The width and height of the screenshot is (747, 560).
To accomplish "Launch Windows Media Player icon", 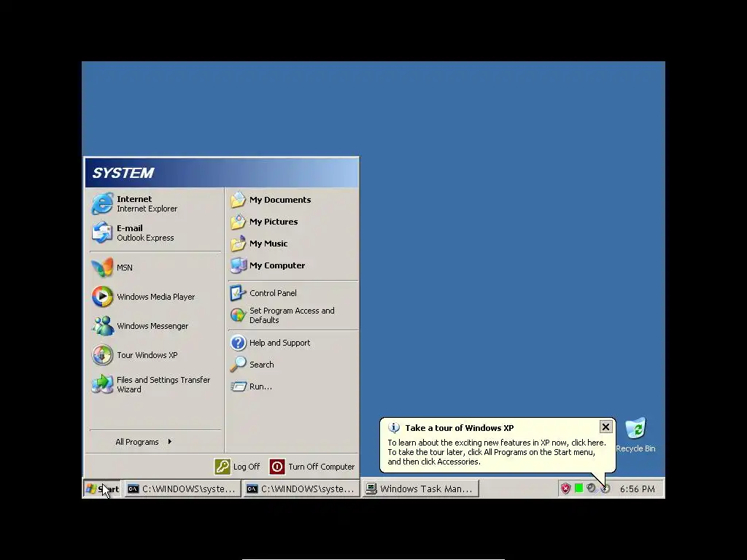I will click(x=102, y=297).
